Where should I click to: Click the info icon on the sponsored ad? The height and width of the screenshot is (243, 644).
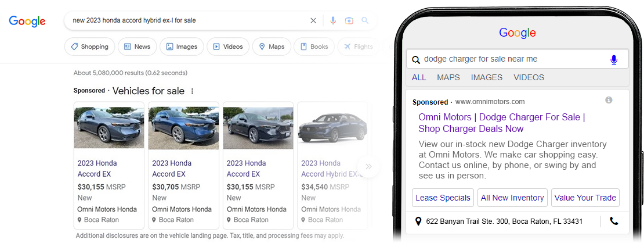[x=609, y=100]
